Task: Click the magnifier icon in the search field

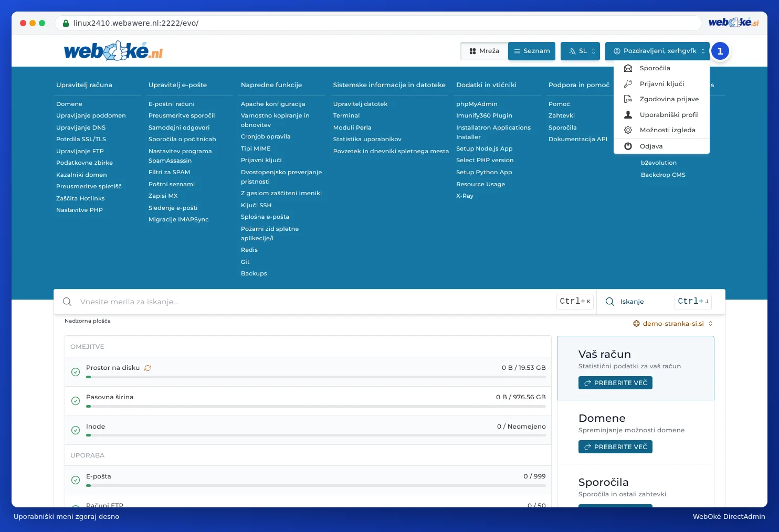Action: pyautogui.click(x=67, y=302)
